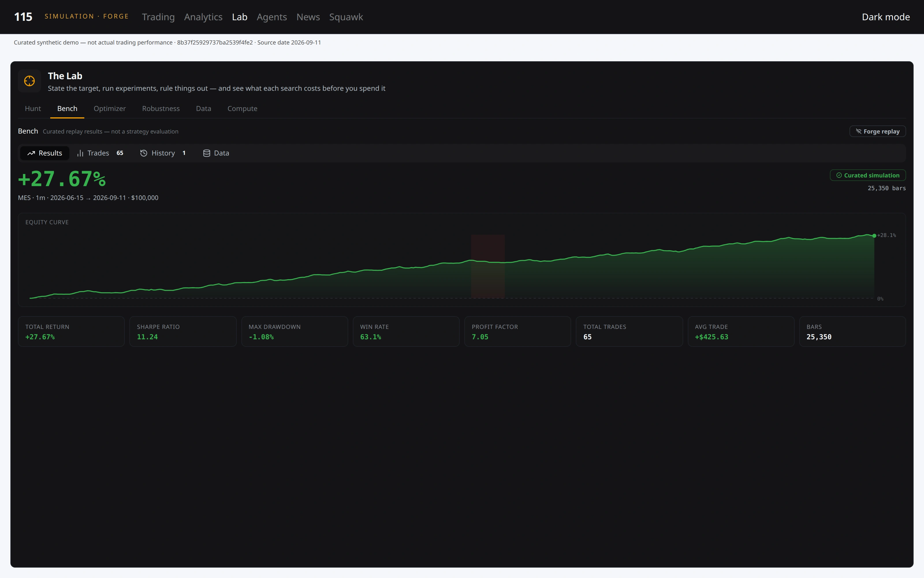Open the Agents nav item
This screenshot has height=578, width=924.
271,17
